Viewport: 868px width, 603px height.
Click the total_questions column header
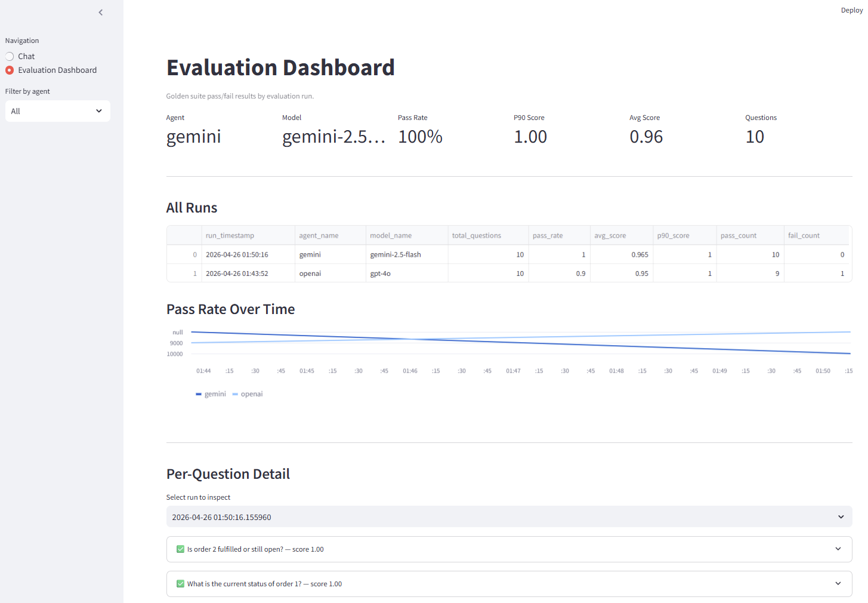click(x=488, y=235)
